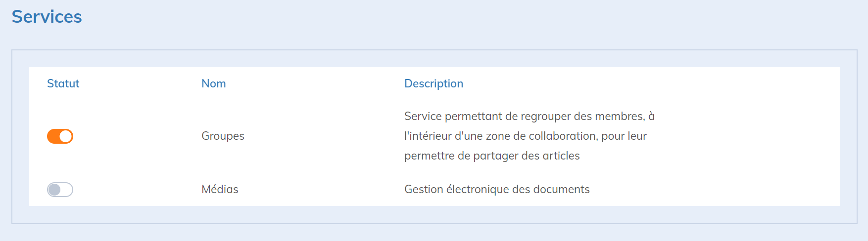This screenshot has width=868, height=241.
Task: Click the white knob of the orange Groupes switch
Action: click(66, 136)
